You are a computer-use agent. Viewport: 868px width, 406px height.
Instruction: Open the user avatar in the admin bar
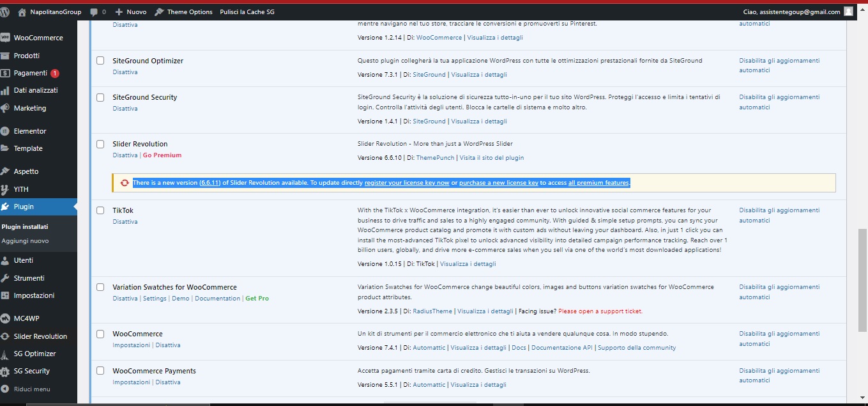pos(848,12)
